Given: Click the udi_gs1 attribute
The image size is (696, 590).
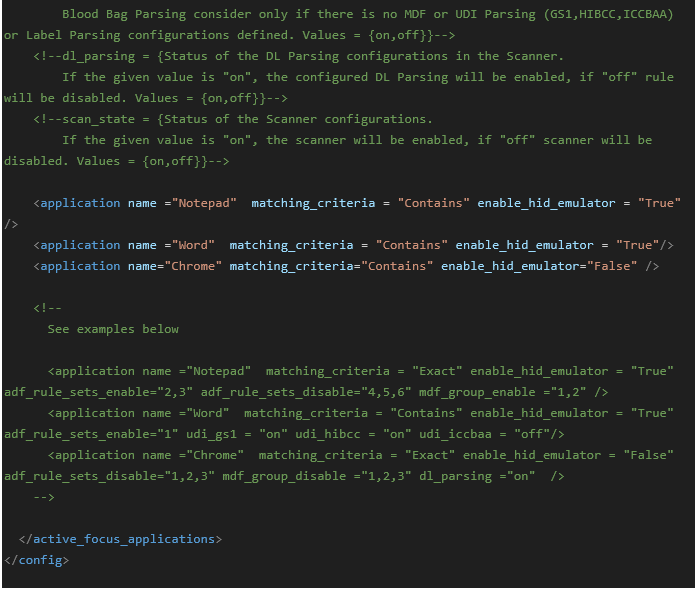Looking at the screenshot, I should pyautogui.click(x=237, y=434).
